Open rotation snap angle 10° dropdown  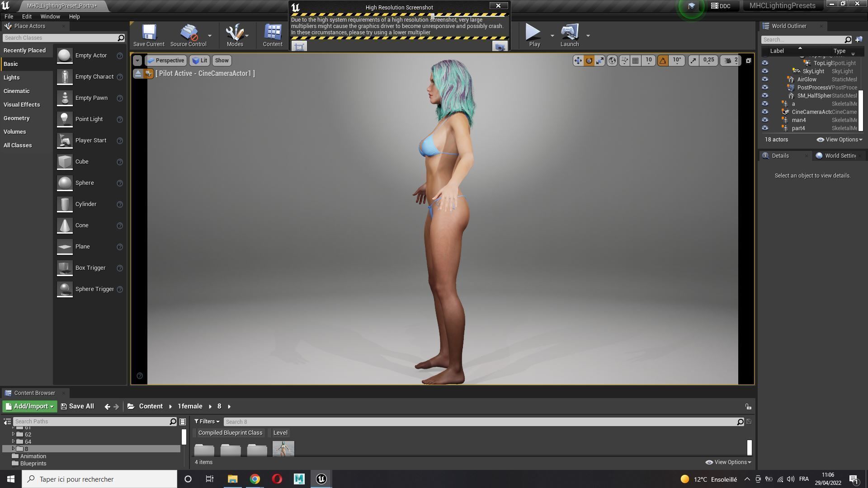tap(677, 61)
